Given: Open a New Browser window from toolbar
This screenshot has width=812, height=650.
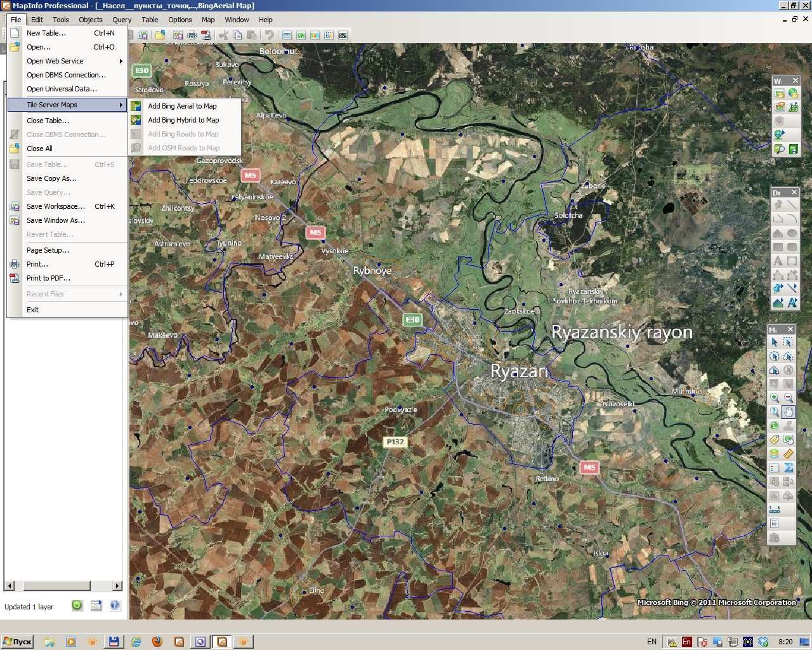Looking at the screenshot, I should (x=287, y=35).
